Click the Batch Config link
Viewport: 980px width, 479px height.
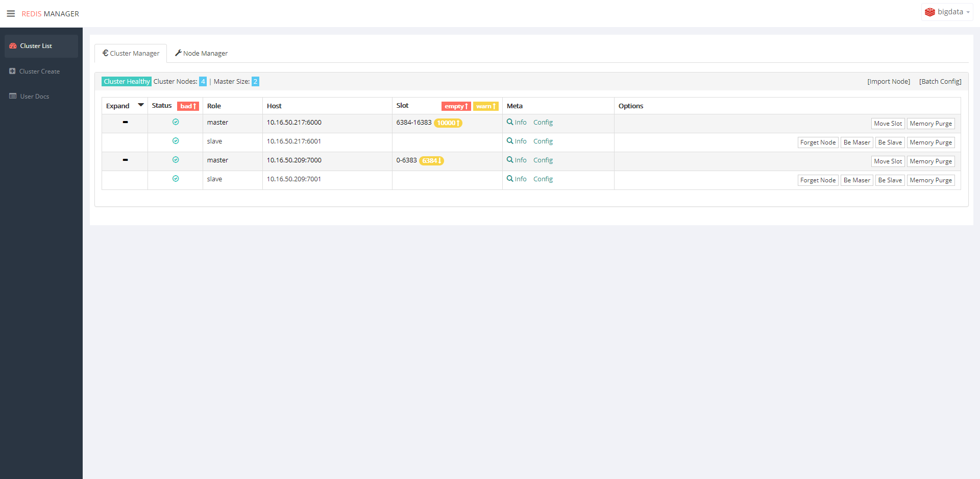click(x=940, y=82)
